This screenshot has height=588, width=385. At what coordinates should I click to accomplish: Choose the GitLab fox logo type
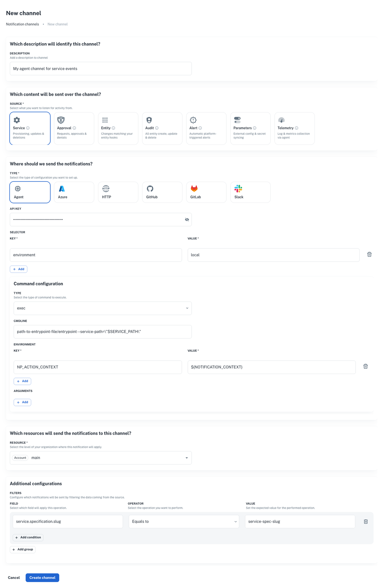[194, 189]
